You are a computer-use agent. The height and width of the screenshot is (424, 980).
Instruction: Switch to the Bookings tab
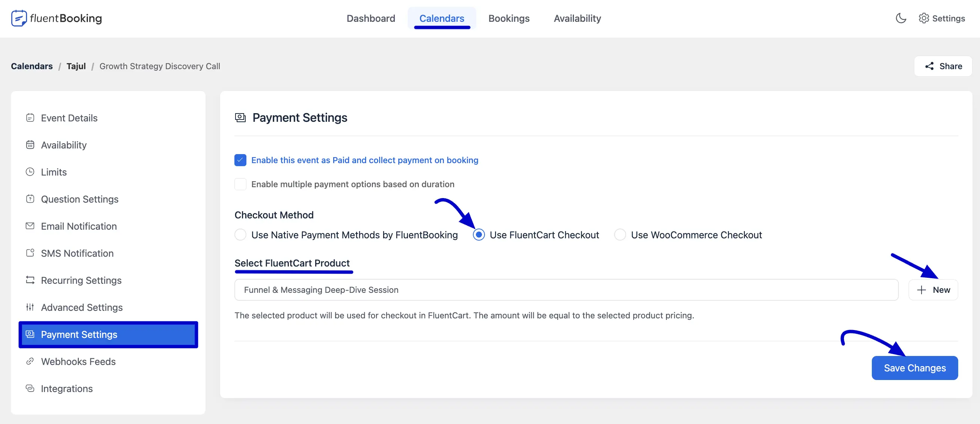(x=509, y=18)
